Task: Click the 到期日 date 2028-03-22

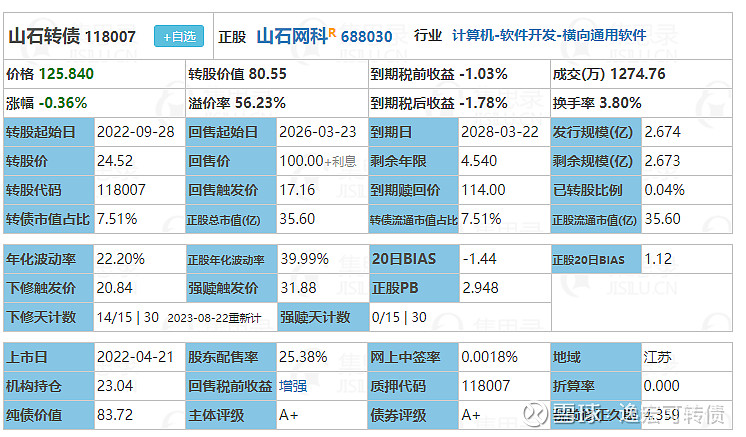Action: tap(500, 132)
